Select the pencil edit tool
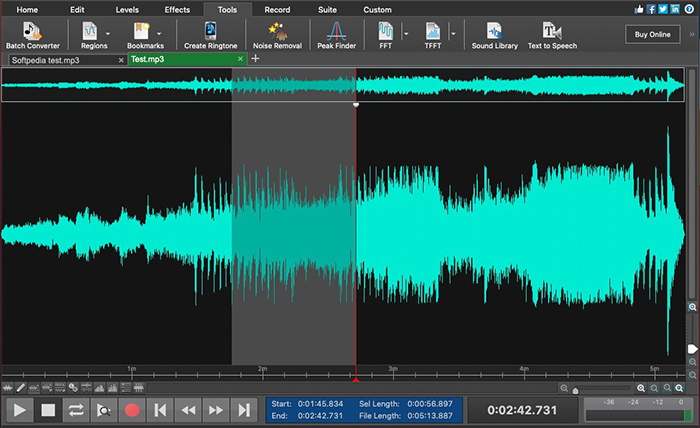Image resolution: width=700 pixels, height=428 pixels. (21, 388)
